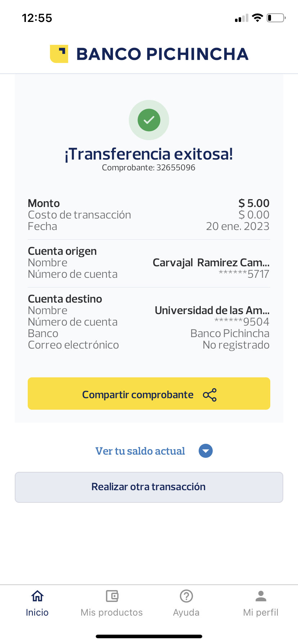Expand balance with the blue down arrow
Screen dimensions: 298x644
point(206,451)
